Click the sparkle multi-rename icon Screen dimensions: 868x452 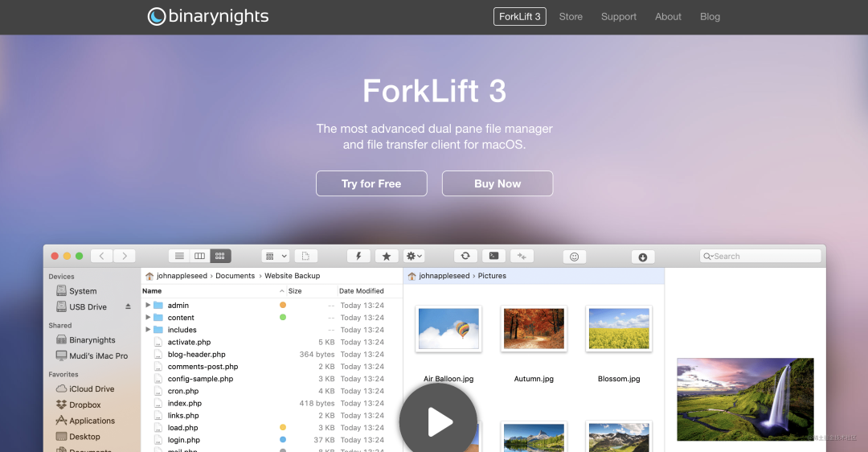pyautogui.click(x=522, y=256)
